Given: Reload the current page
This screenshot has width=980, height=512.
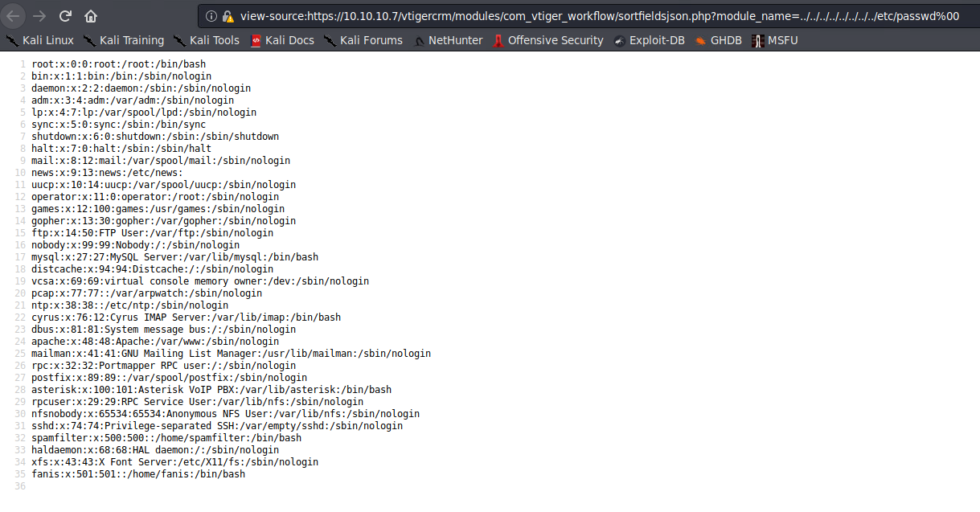Looking at the screenshot, I should click(65, 15).
